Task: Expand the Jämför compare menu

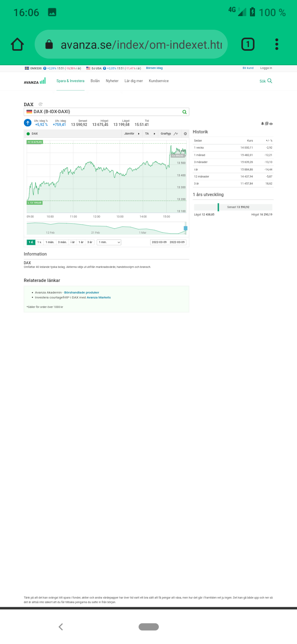Action: click(x=132, y=134)
